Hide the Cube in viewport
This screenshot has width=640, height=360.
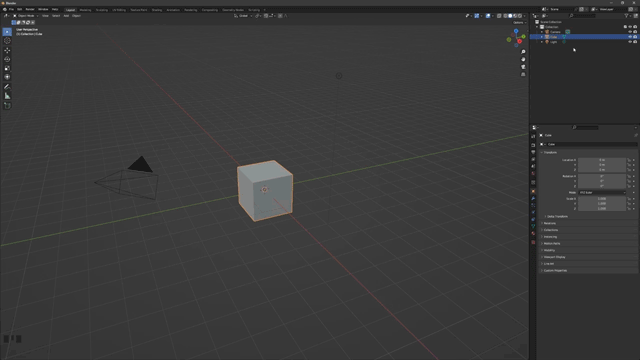click(630, 37)
